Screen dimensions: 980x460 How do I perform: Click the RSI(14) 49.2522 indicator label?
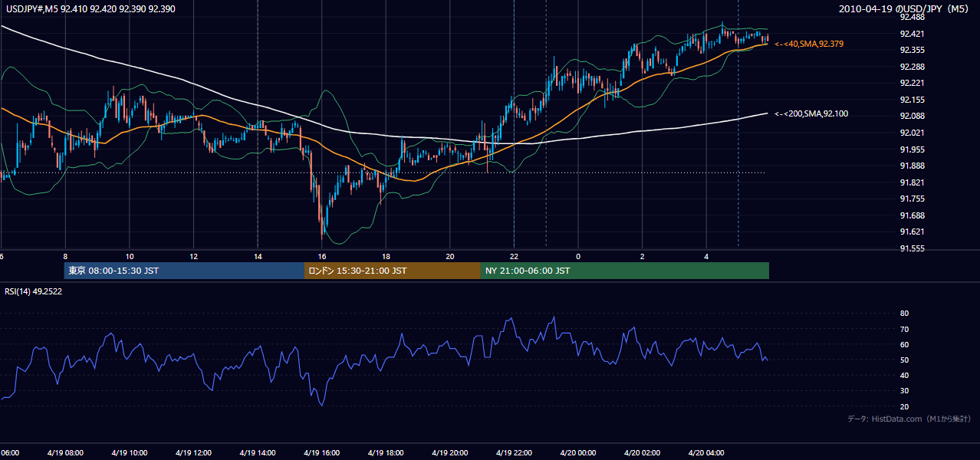click(x=34, y=291)
